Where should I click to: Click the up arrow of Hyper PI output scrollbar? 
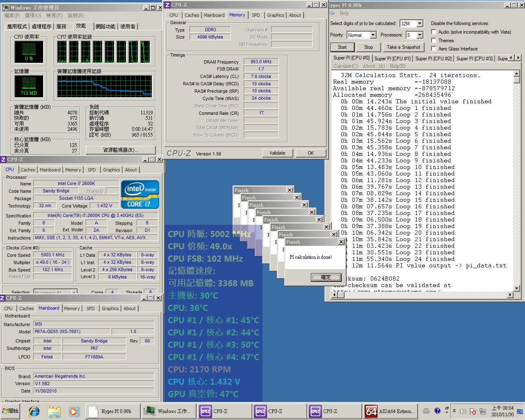pyautogui.click(x=516, y=74)
